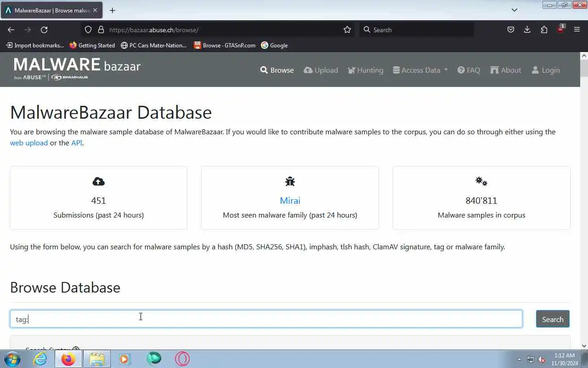Click the muted volume tray icon
The image size is (588, 368).
click(x=542, y=359)
